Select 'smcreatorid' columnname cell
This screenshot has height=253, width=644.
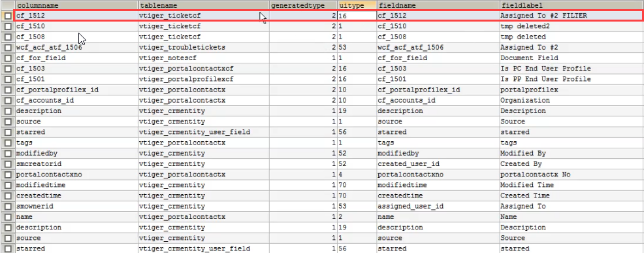tap(76, 164)
